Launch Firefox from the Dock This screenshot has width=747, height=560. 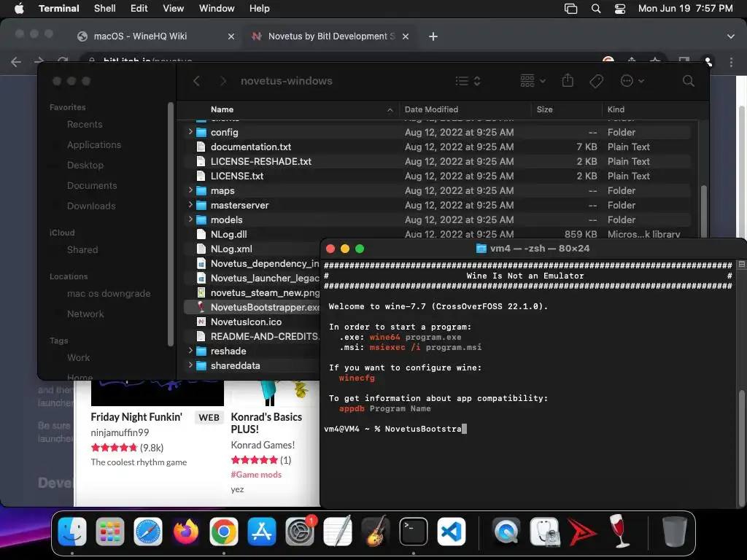[186, 531]
